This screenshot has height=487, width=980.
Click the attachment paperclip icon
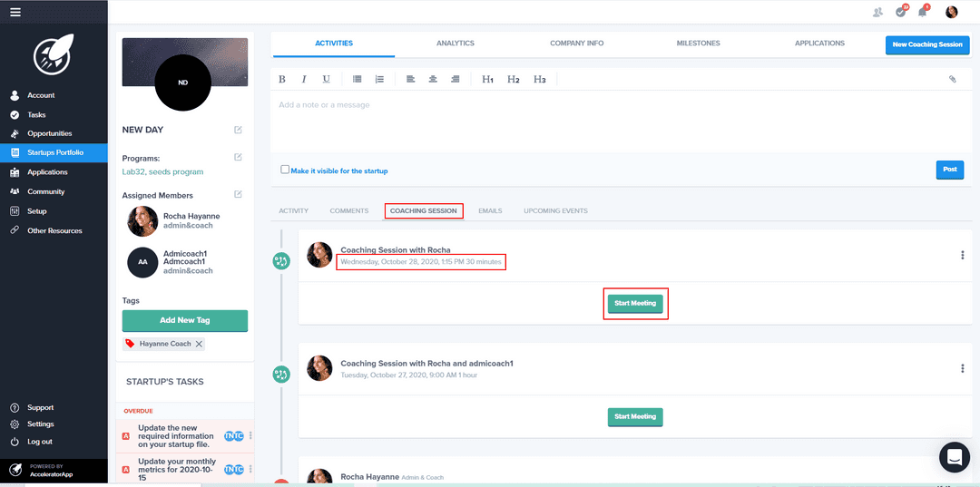953,79
